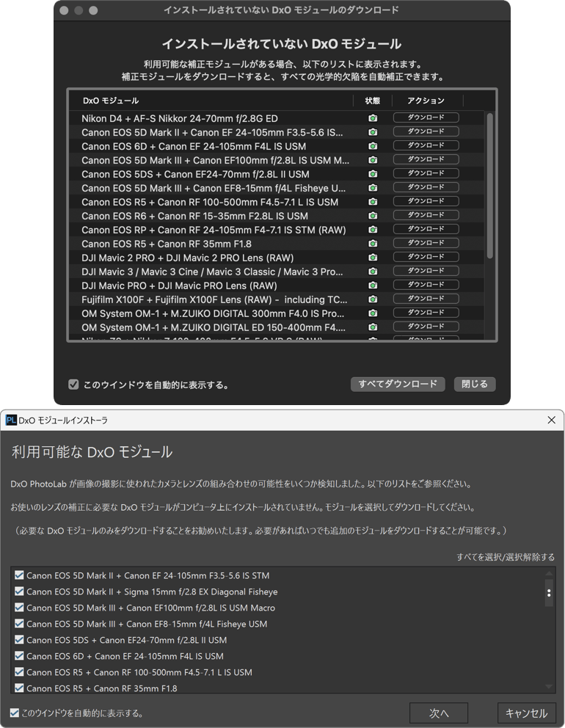Uncheck EOS R5 + RF 35mm F1.8 checkbox in installer
565x728 pixels.
pos(19,688)
